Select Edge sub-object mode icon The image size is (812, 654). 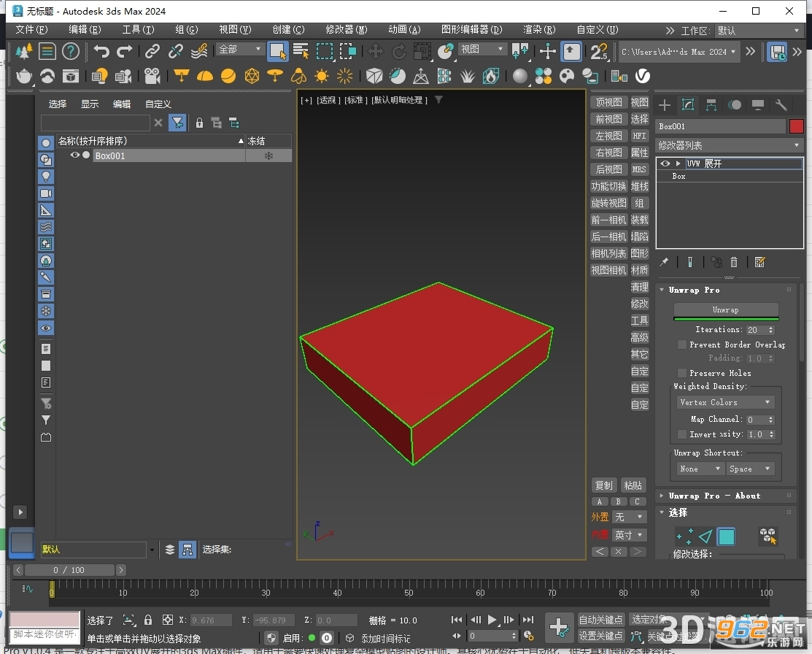click(x=705, y=536)
